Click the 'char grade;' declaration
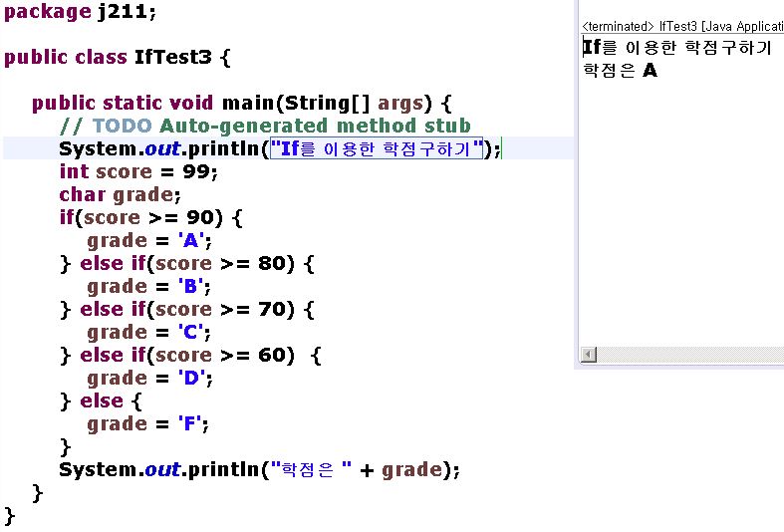The image size is (784, 532). click(120, 194)
